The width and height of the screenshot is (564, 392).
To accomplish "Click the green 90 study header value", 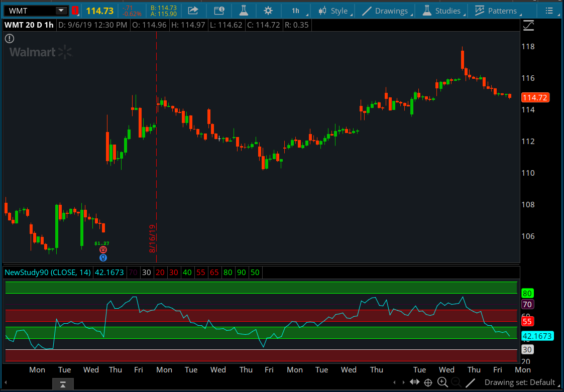I will (242, 273).
